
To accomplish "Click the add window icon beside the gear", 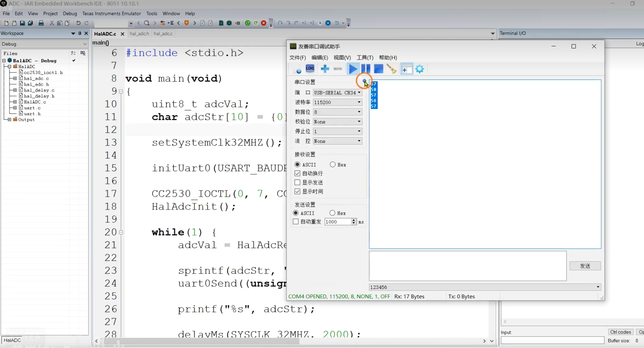I will tap(407, 69).
